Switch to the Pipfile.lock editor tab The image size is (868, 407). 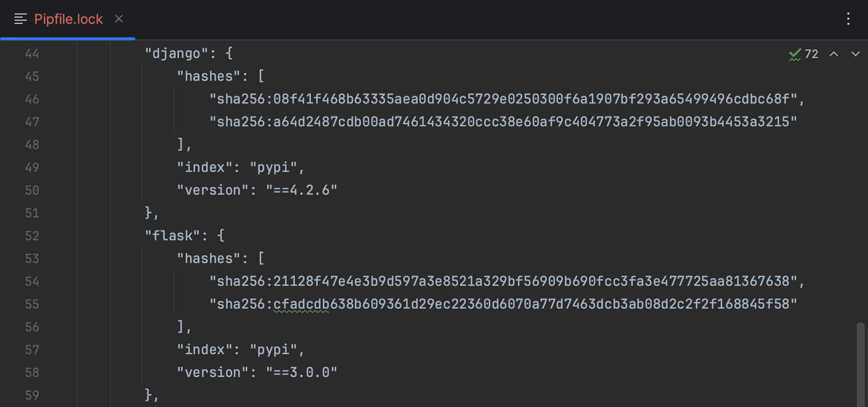coord(68,19)
